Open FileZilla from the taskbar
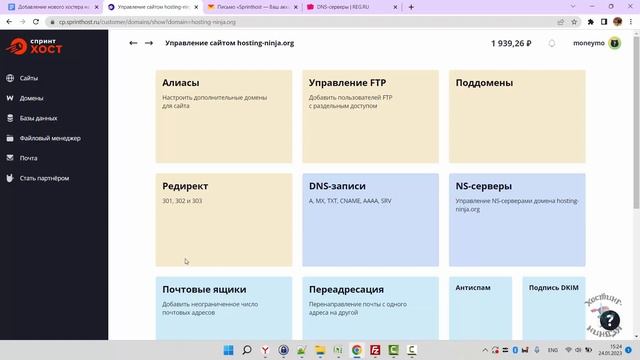This screenshot has height=360, width=640. pyautogui.click(x=375, y=350)
